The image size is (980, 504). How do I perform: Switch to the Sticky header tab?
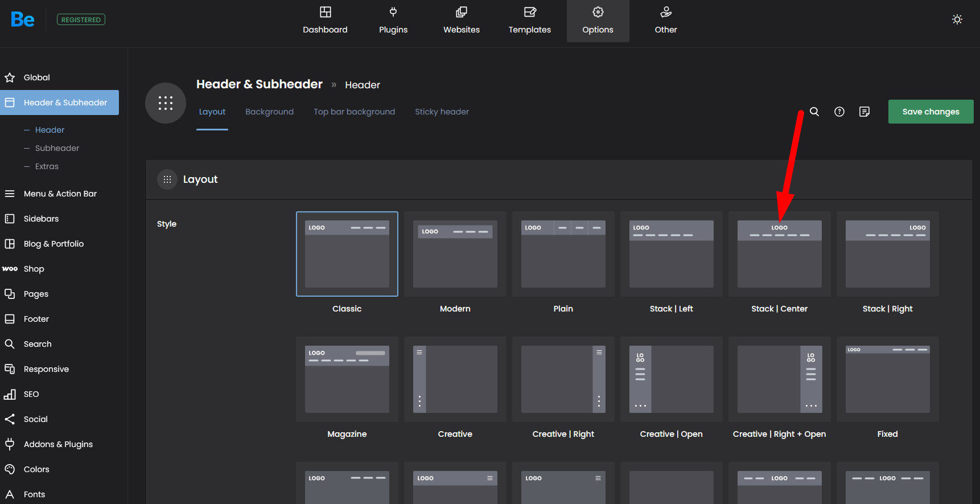pos(442,112)
